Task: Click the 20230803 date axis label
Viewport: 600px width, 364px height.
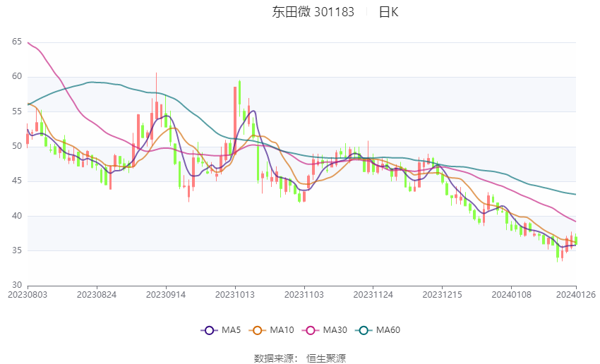Action: pyautogui.click(x=28, y=295)
